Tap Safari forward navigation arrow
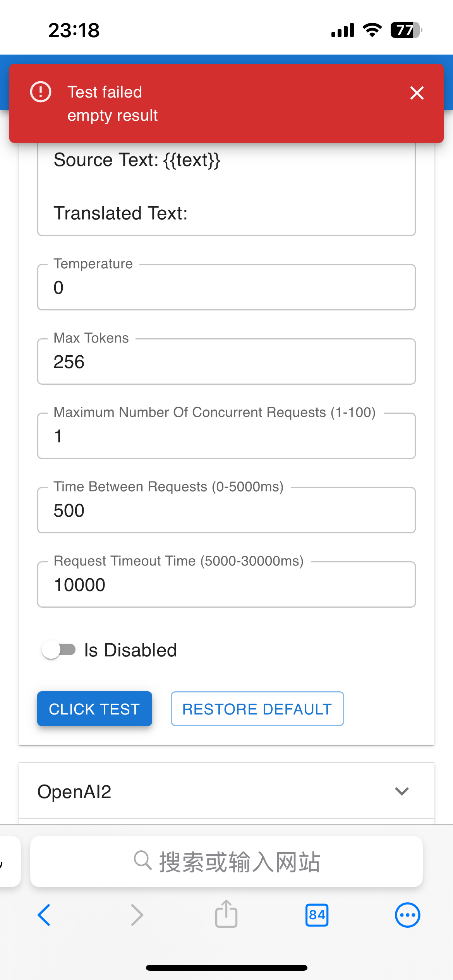This screenshot has height=980, width=453. point(137,915)
